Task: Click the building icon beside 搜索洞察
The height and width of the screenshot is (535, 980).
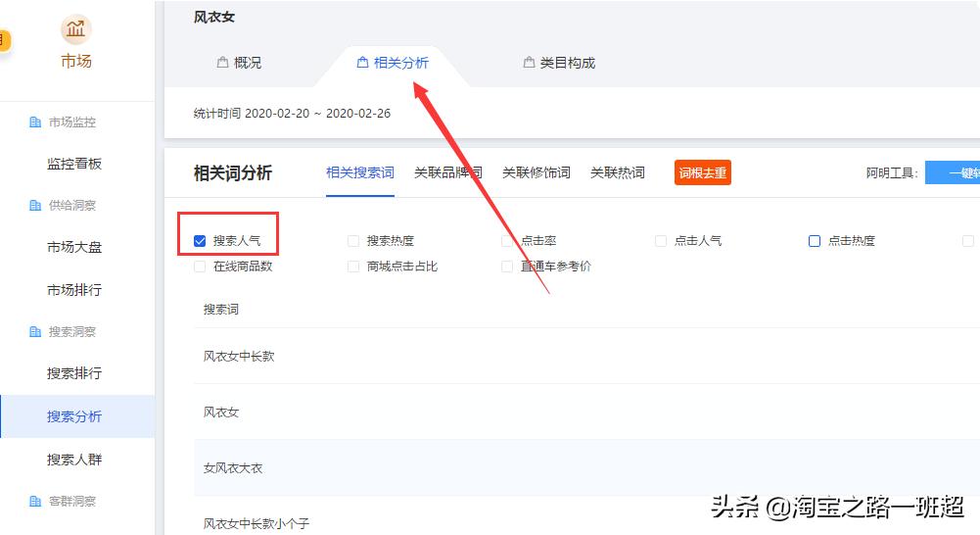Action: 35,331
